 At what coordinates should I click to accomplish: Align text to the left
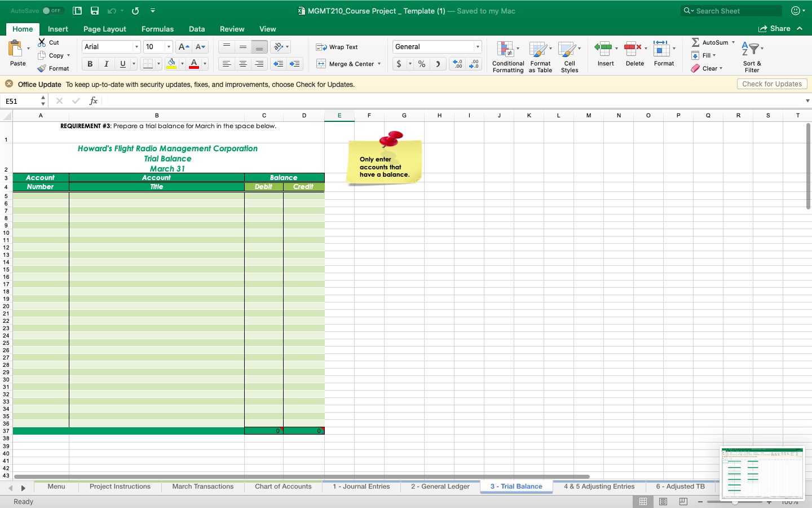coord(227,64)
